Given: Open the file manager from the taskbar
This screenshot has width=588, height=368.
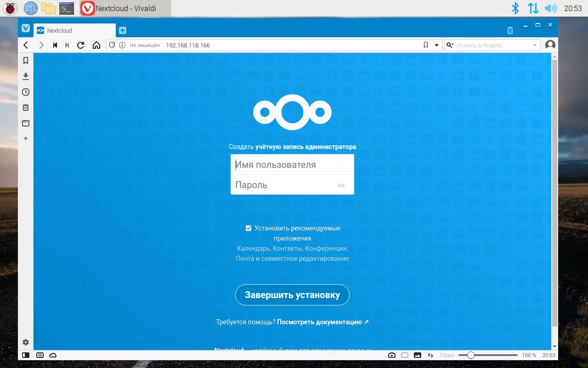Looking at the screenshot, I should point(48,8).
